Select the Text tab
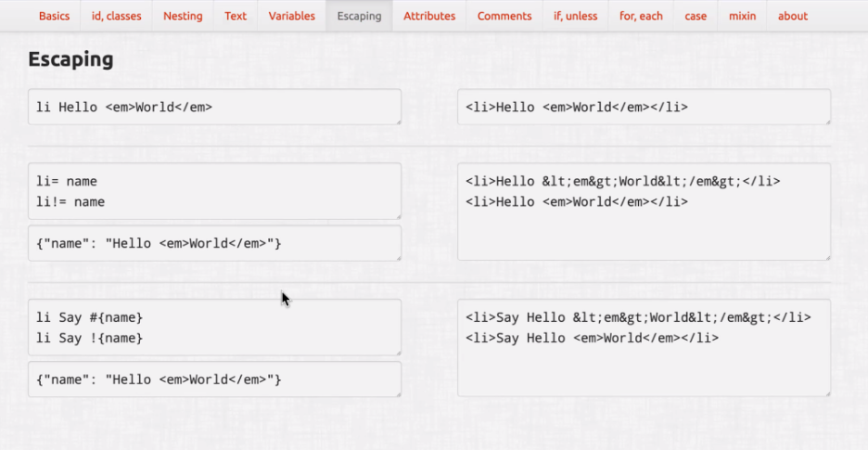The width and height of the screenshot is (868, 450). [x=236, y=16]
